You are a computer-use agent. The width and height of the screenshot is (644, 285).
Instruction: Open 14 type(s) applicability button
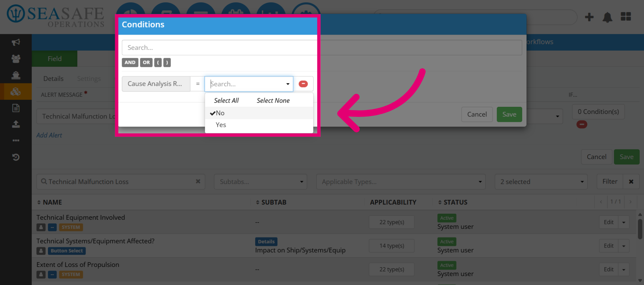point(392,246)
